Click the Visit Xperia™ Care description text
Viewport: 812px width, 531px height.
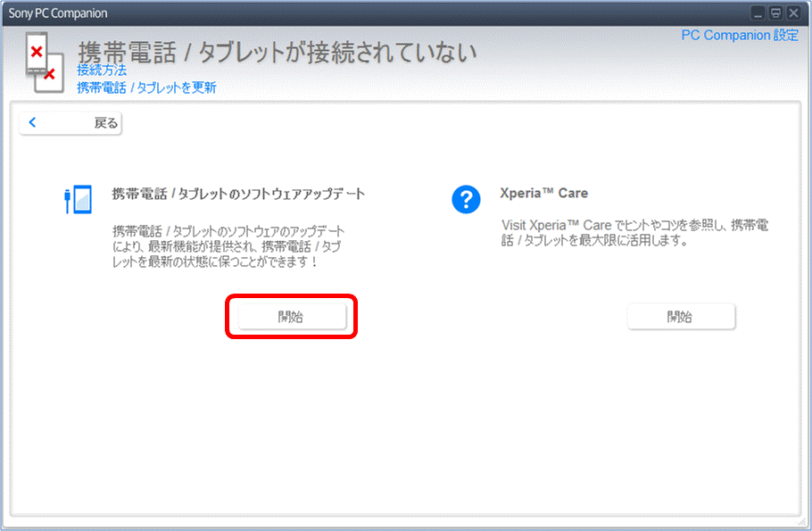click(x=635, y=233)
